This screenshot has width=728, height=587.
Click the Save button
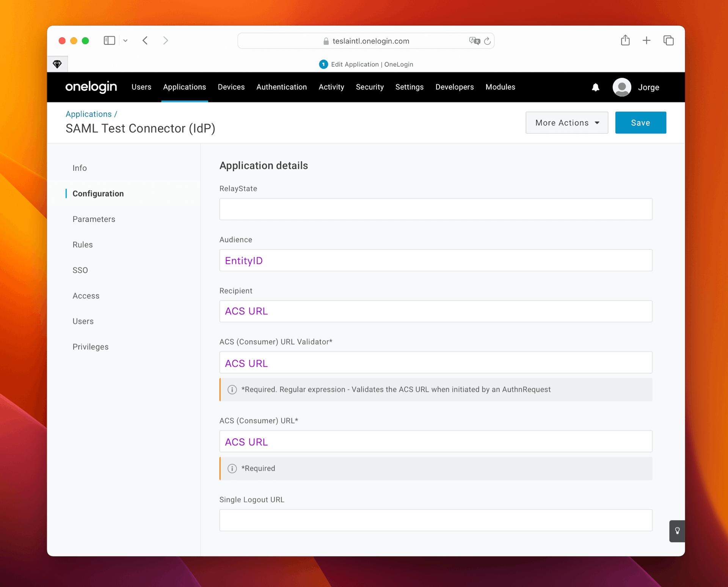pyautogui.click(x=640, y=122)
